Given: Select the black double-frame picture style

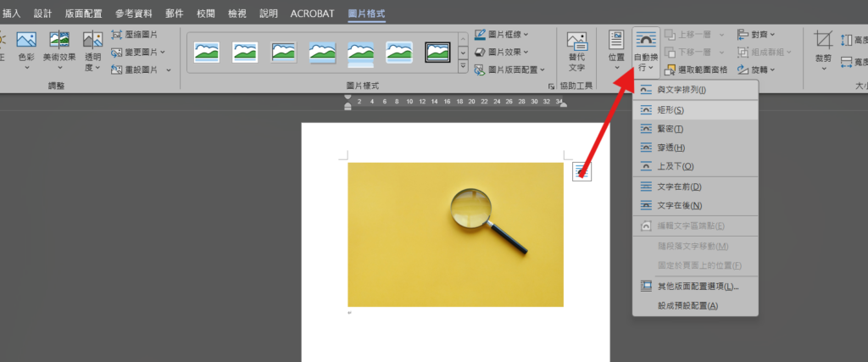Looking at the screenshot, I should click(437, 52).
